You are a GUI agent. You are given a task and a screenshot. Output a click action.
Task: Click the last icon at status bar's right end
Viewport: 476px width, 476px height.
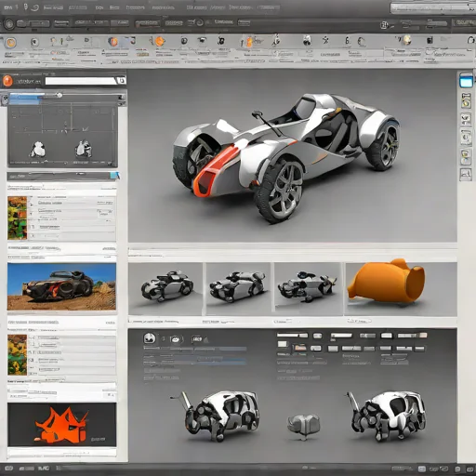click(x=469, y=469)
